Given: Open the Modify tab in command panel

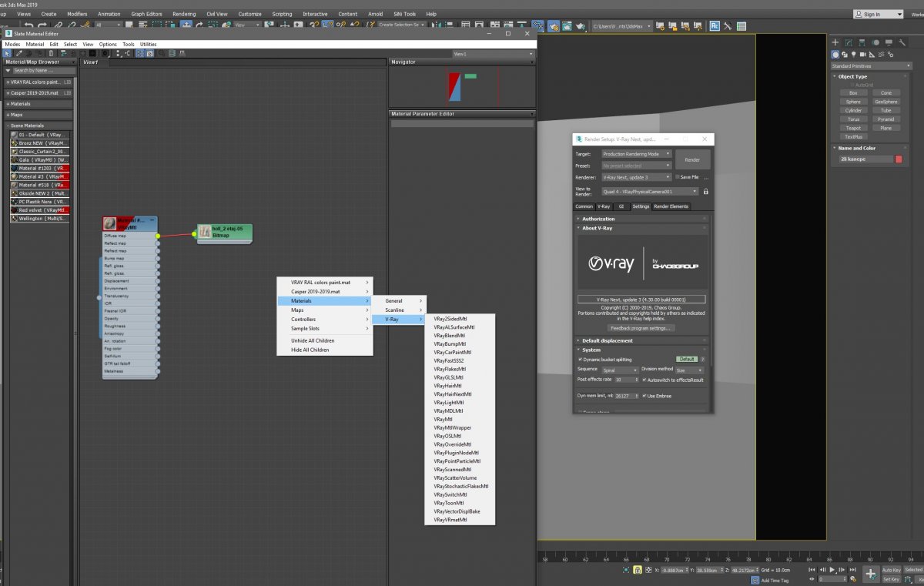Looking at the screenshot, I should [849, 42].
